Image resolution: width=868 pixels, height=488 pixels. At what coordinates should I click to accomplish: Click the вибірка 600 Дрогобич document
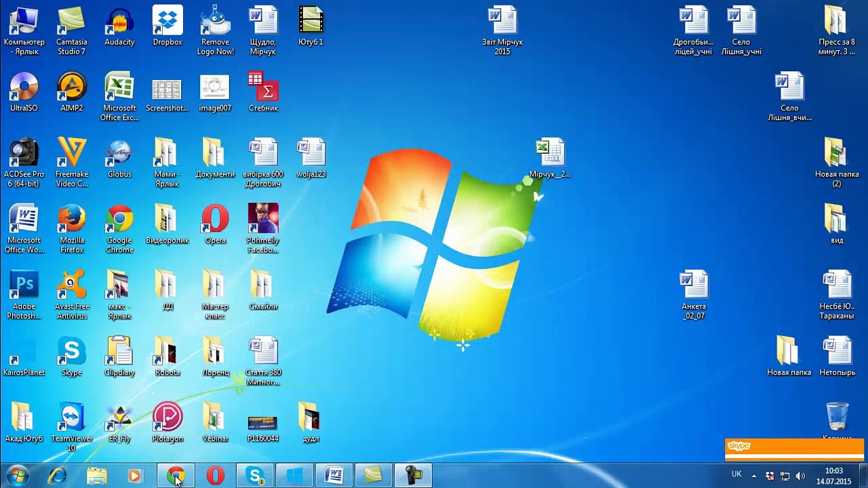(263, 163)
